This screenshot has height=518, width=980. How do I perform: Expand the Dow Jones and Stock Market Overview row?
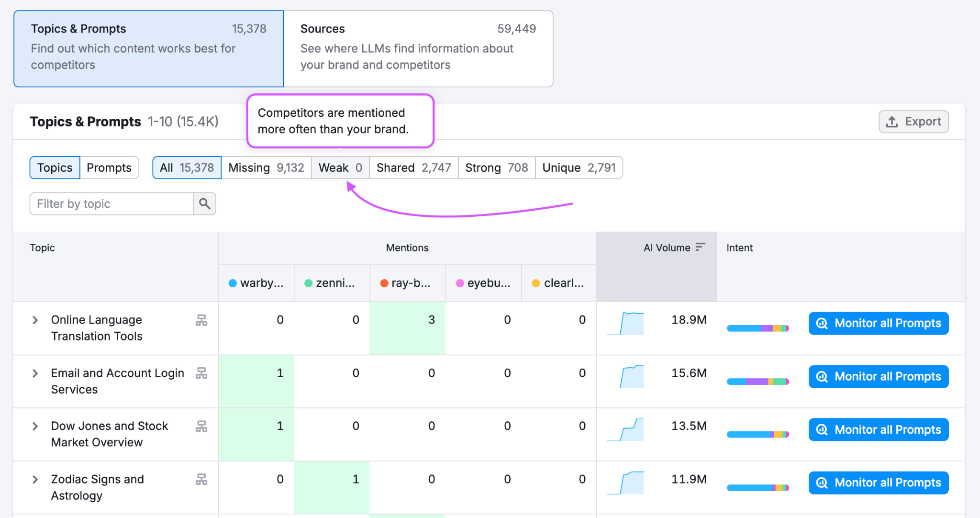pyautogui.click(x=34, y=426)
